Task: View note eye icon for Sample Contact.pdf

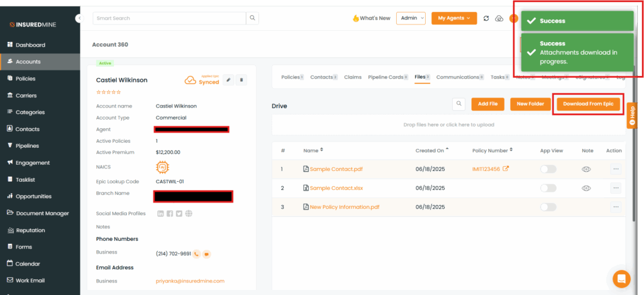Action: pyautogui.click(x=586, y=169)
